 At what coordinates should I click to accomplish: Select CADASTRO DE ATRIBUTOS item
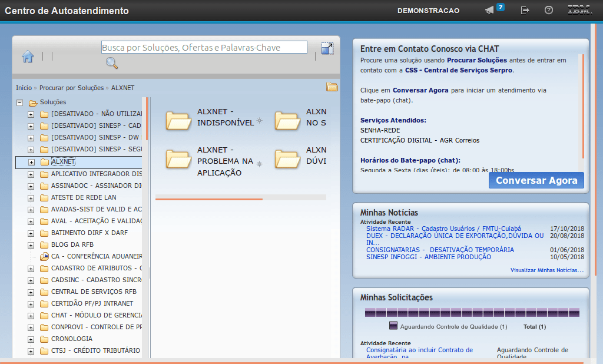[97, 268]
